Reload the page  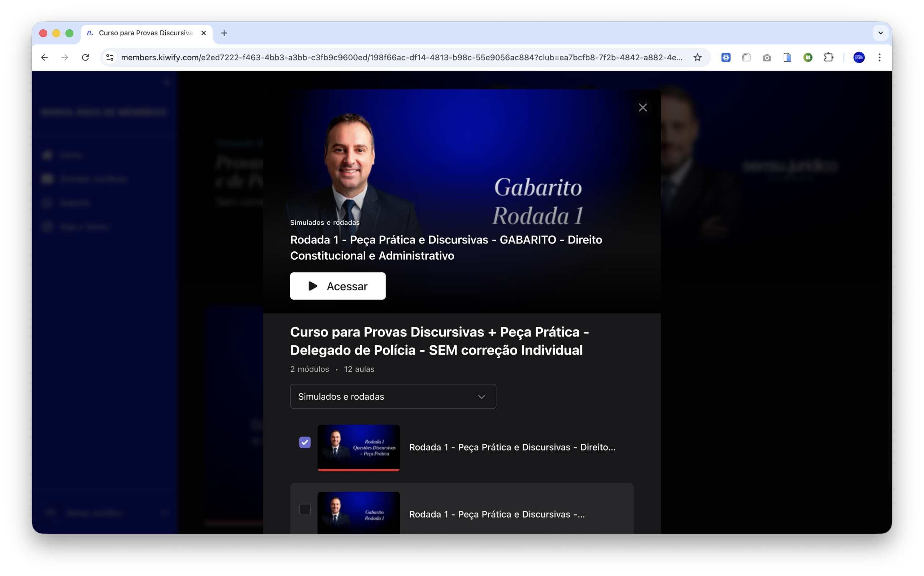tap(86, 57)
